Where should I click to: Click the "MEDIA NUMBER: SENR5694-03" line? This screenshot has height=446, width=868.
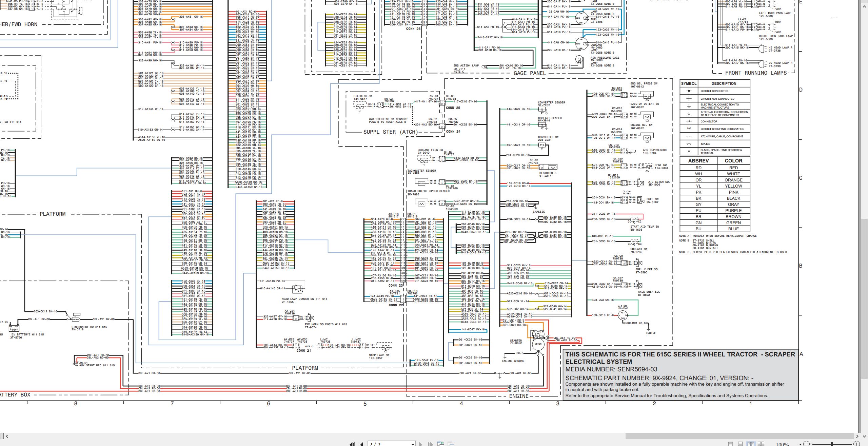coord(611,369)
